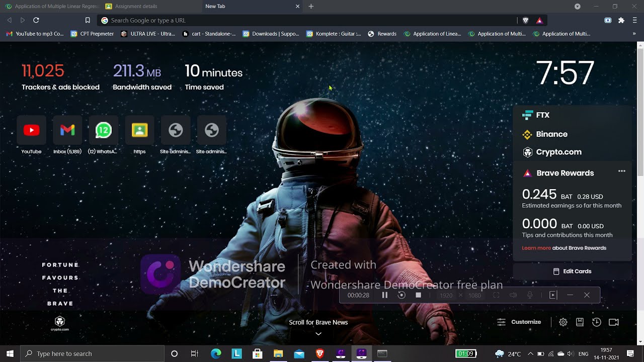
Task: Open the ULTRA LIVE bookmark
Action: click(148, 34)
